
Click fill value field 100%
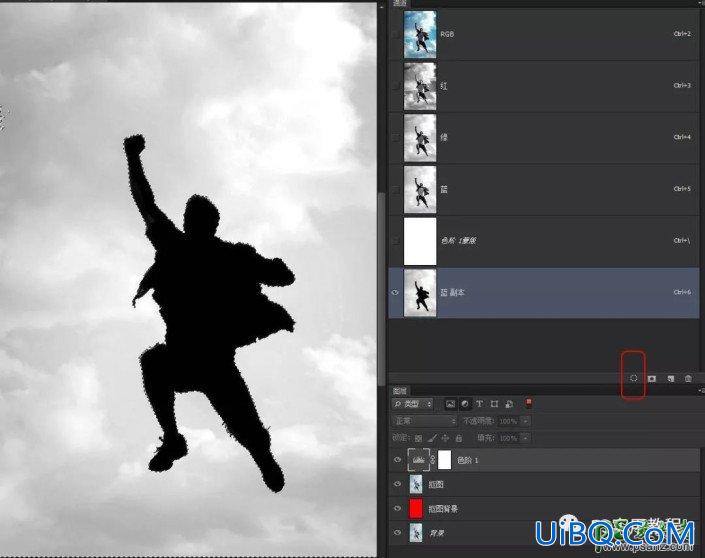509,437
